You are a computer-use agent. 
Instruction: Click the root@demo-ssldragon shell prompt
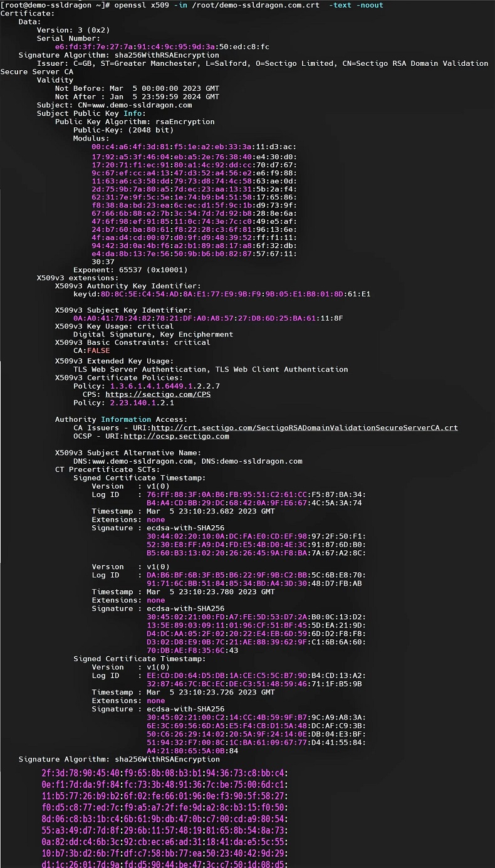click(x=56, y=5)
